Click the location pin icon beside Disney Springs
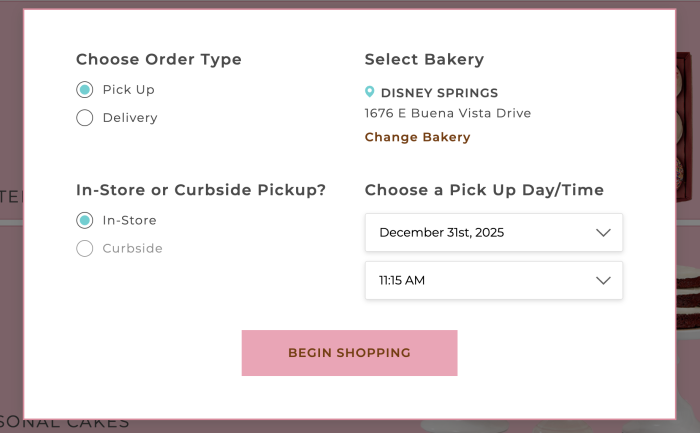 point(370,93)
